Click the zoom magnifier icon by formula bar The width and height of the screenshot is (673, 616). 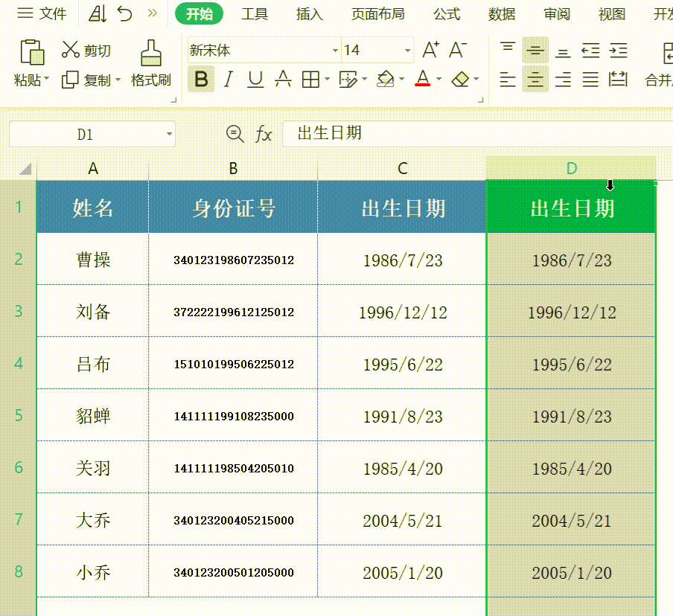[x=235, y=134]
